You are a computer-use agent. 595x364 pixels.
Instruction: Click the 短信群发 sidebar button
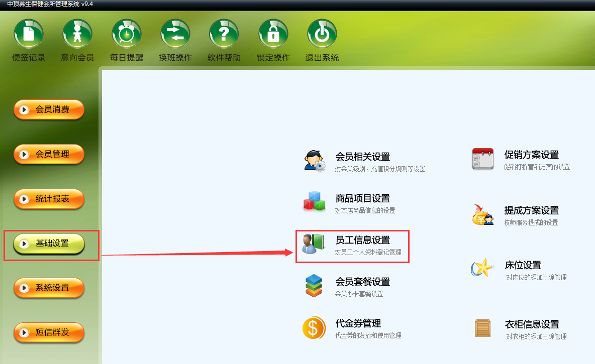[x=49, y=332]
